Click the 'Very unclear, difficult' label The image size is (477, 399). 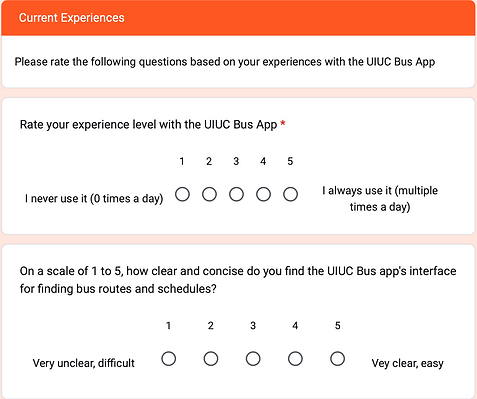click(x=84, y=363)
